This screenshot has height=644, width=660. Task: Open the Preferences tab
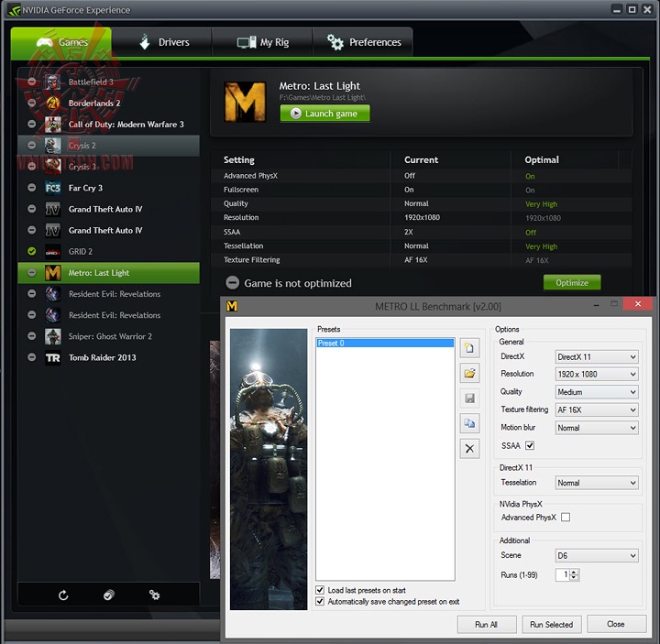coord(363,42)
